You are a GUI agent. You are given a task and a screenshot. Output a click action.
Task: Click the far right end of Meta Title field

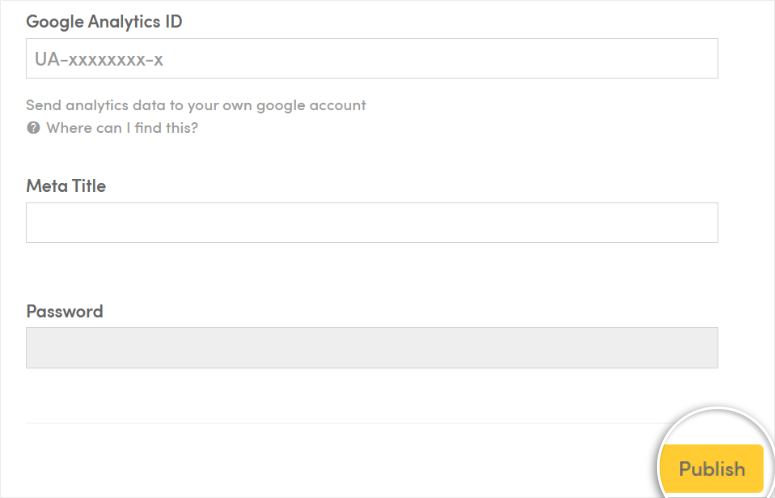click(x=709, y=222)
